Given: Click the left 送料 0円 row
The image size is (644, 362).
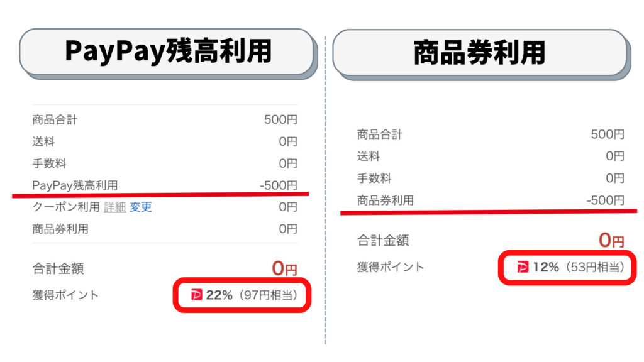Looking at the screenshot, I should coord(165,141).
